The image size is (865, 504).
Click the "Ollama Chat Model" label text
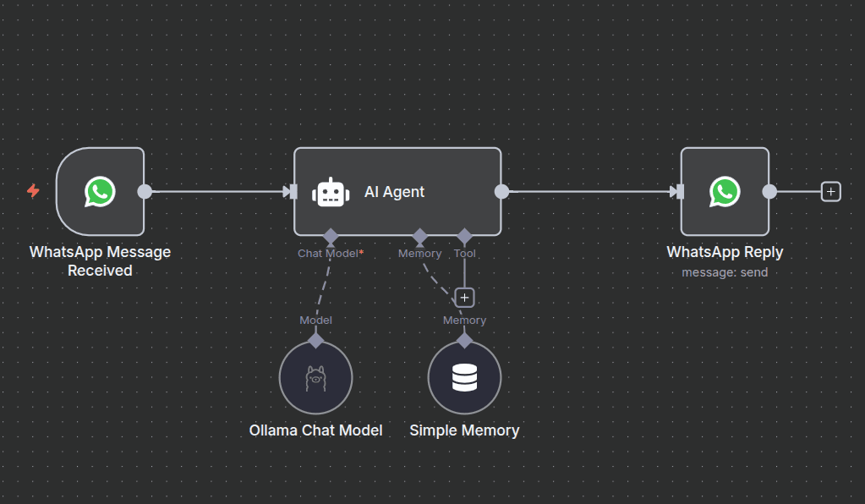point(315,430)
